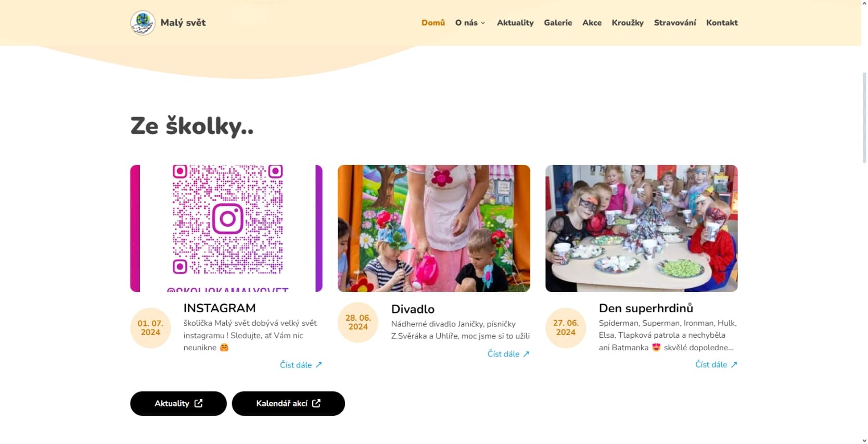Open the Kroužky menu item
Screen dimensions: 868x444
pos(628,23)
